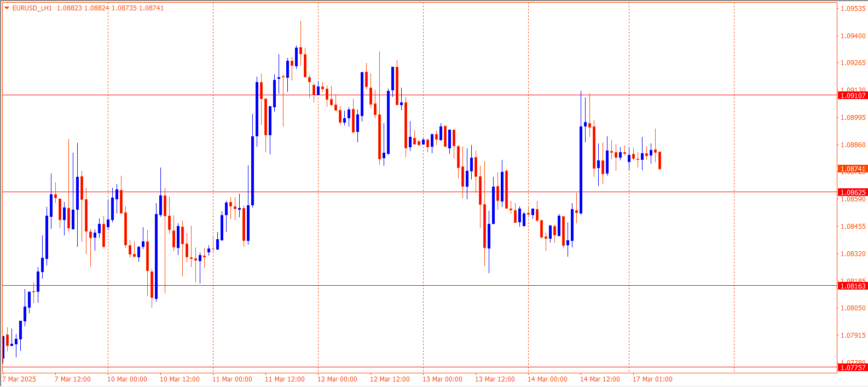Click the low price 1.08735 in header
The height and width of the screenshot is (387, 868).
[x=124, y=8]
